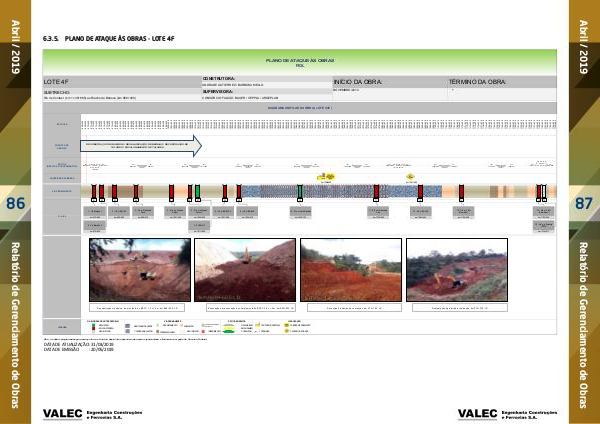This screenshot has height=424, width=600.
Task: Select the LOTE 4F header cell
Action: click(x=120, y=80)
